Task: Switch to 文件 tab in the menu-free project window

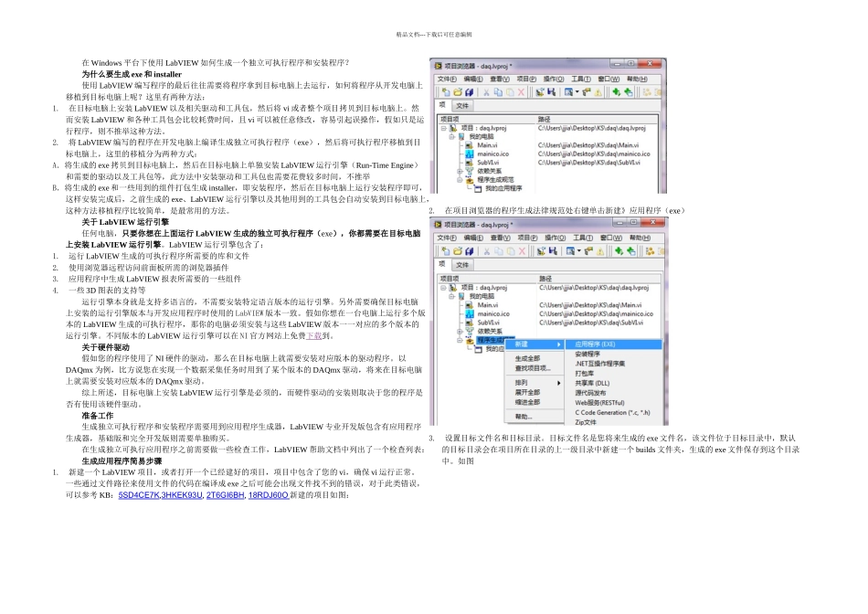Action: point(462,106)
